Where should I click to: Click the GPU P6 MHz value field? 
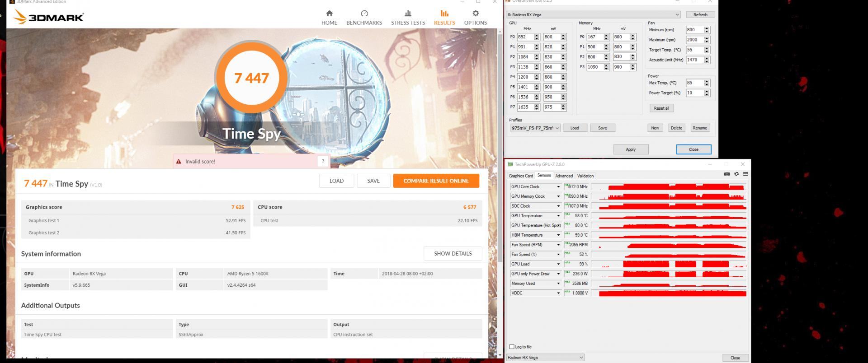click(x=525, y=97)
